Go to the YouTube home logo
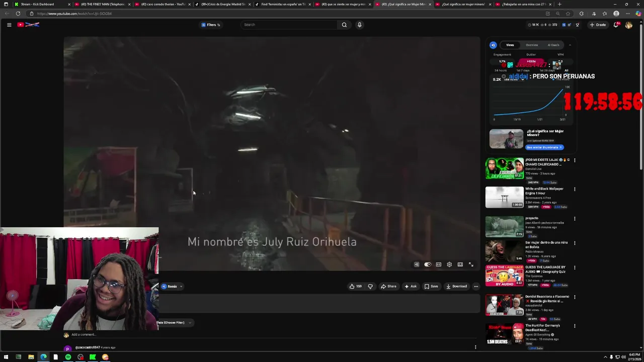Screen dimensions: 644x362 tap(28, 25)
